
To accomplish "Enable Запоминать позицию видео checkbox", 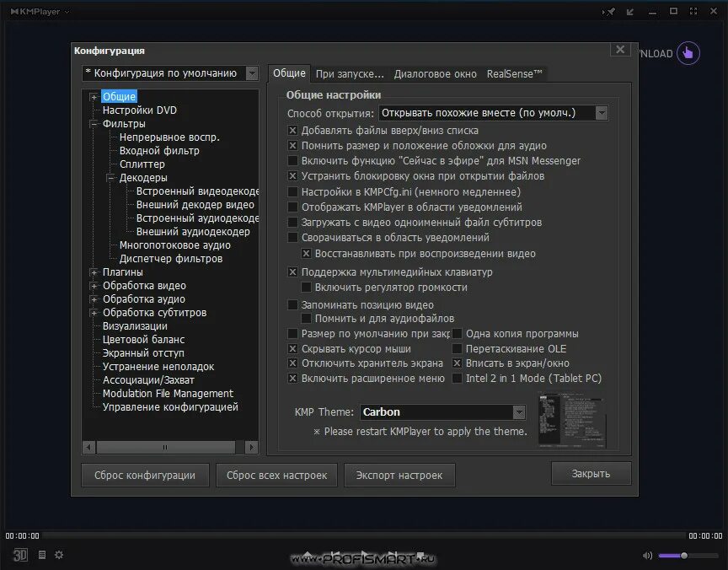I will [x=292, y=304].
